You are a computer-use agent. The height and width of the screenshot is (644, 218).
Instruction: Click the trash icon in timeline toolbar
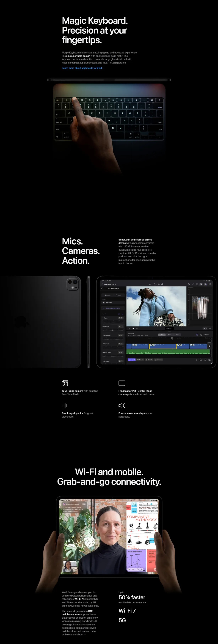[x=196, y=360]
